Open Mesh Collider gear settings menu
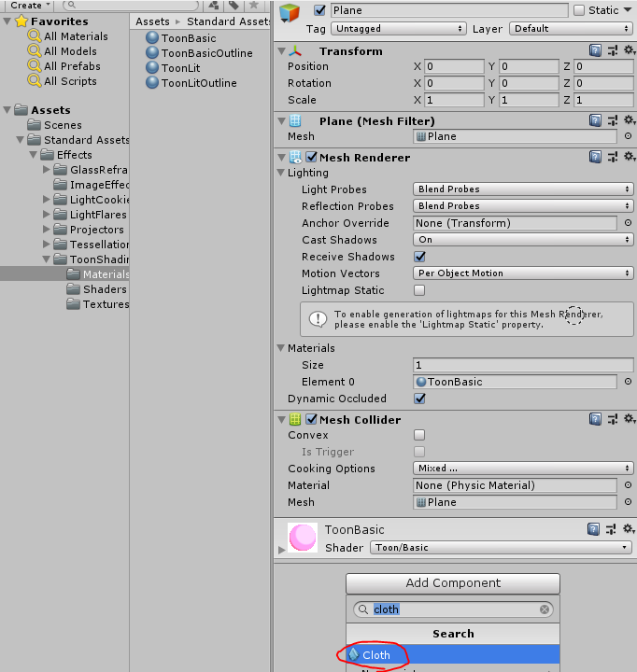The width and height of the screenshot is (637, 672). [x=630, y=419]
